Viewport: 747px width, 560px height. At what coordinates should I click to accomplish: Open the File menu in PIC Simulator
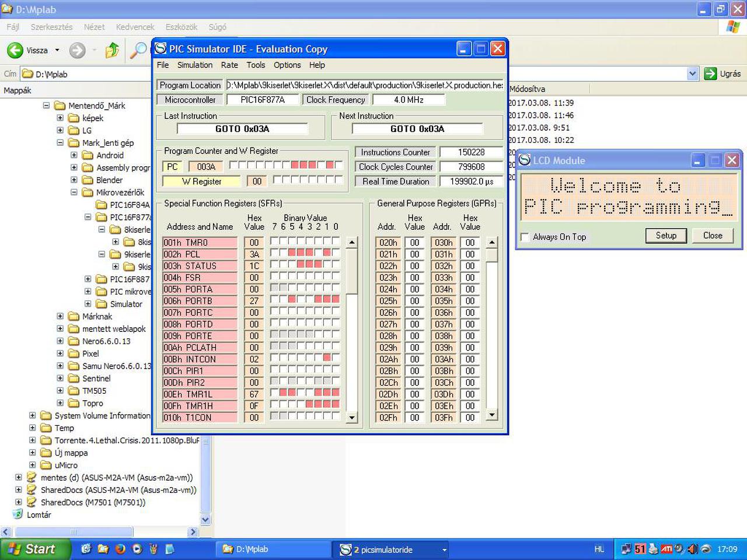pyautogui.click(x=163, y=65)
